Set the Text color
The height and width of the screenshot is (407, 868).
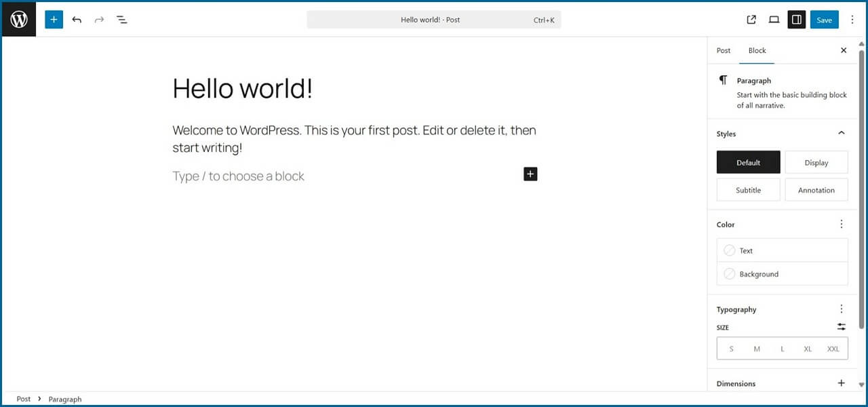(x=782, y=250)
